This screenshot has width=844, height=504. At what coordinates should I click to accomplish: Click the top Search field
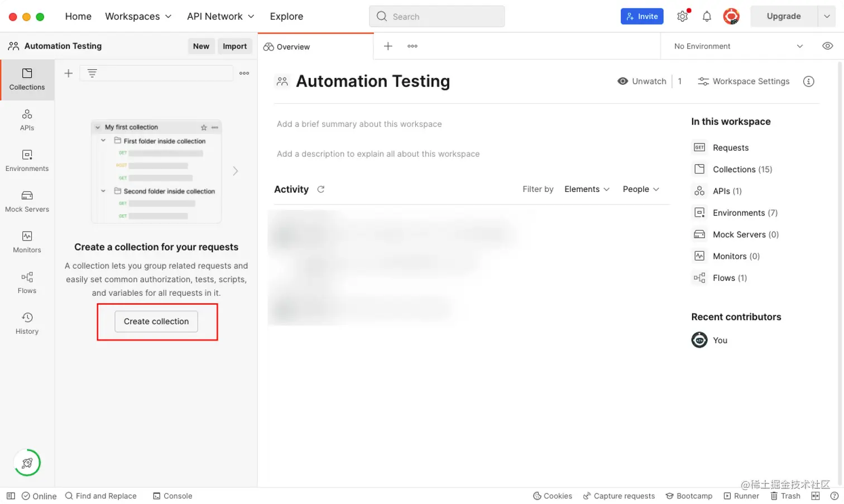point(437,16)
